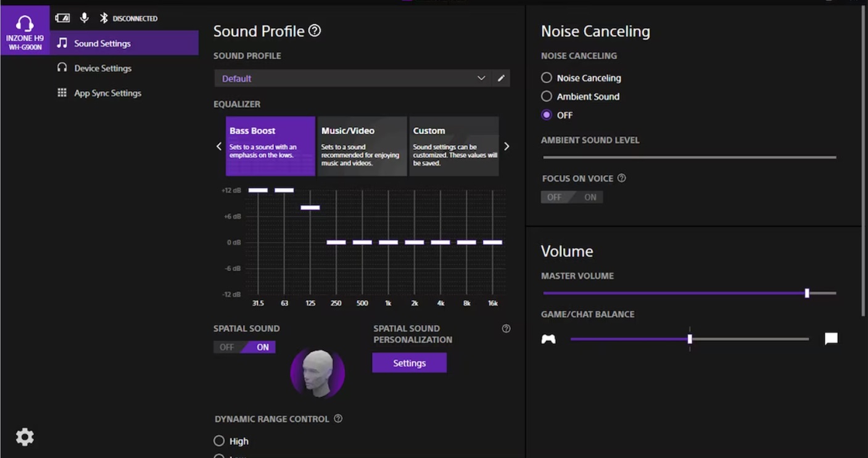868x458 pixels.
Task: Toggle the Focus on Voice switch
Action: point(571,197)
